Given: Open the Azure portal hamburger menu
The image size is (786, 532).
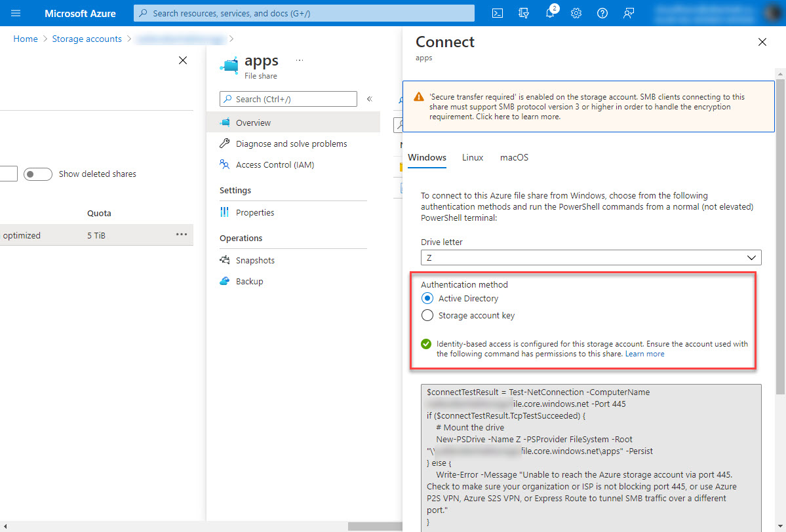Looking at the screenshot, I should (16, 13).
